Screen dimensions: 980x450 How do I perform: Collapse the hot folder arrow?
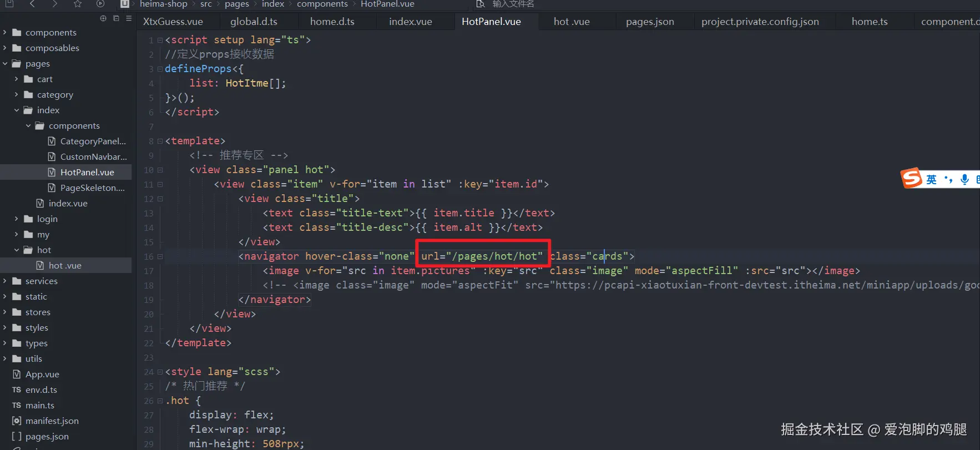point(17,250)
